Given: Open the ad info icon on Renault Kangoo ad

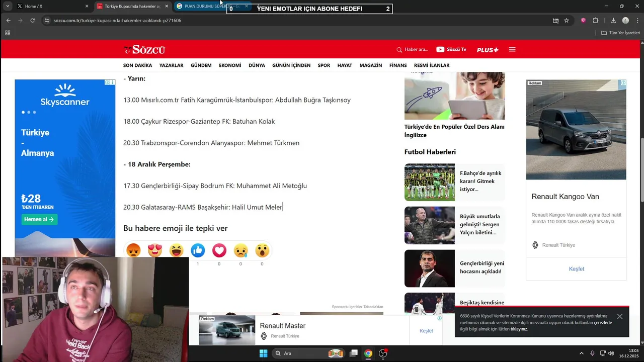Looking at the screenshot, I should [x=623, y=82].
